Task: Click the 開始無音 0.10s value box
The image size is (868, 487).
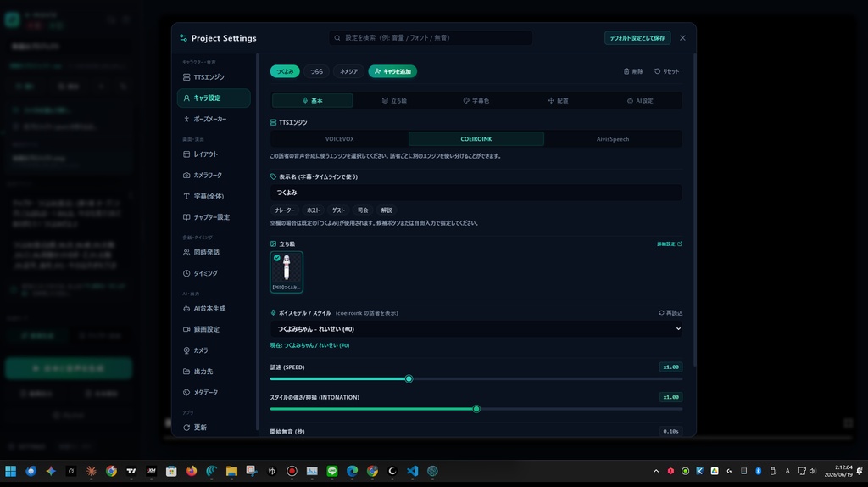Action: 671,432
